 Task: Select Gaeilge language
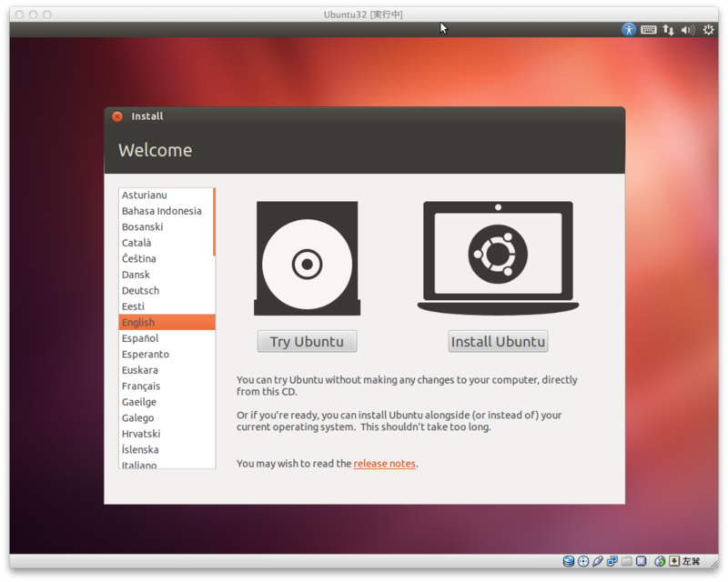point(166,402)
